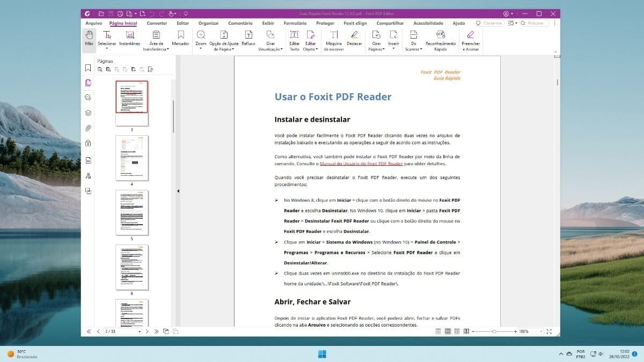The image size is (644, 362).
Task: Go to previous page arrow
Action: click(x=98, y=331)
